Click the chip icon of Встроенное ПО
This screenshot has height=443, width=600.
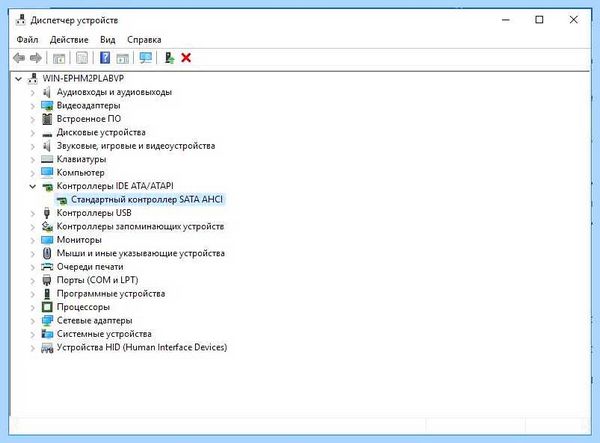[47, 119]
